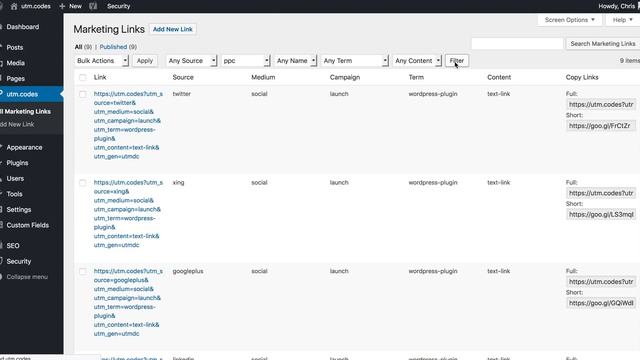Viewport: 640px width, 360px height.
Task: Click the Medium column header
Action: click(x=263, y=77)
